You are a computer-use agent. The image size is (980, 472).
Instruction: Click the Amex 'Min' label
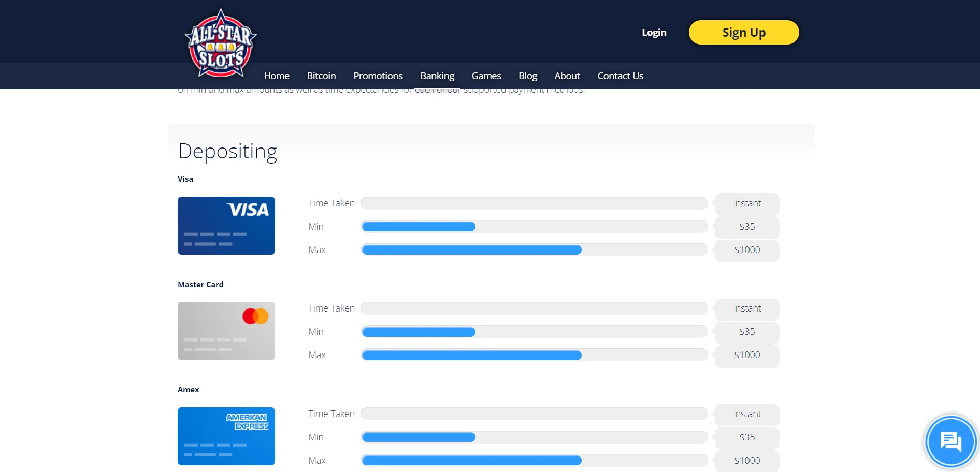coord(316,437)
